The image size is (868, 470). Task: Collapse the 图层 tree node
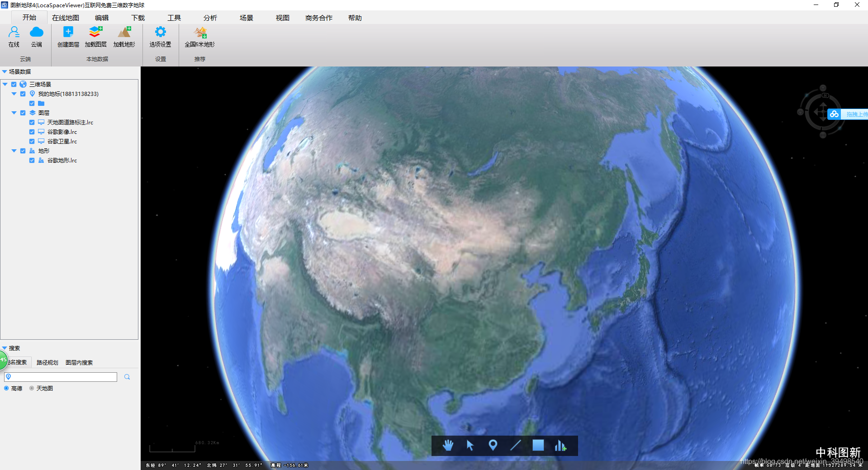coord(14,113)
